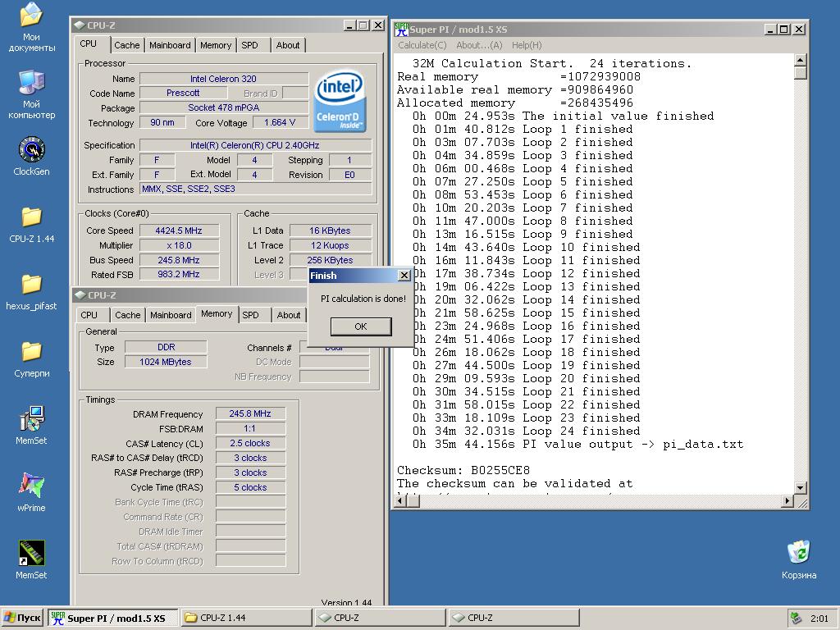This screenshot has height=630, width=840.
Task: Click the DRAM Frequency value 245.8 MHz
Action: (250, 413)
